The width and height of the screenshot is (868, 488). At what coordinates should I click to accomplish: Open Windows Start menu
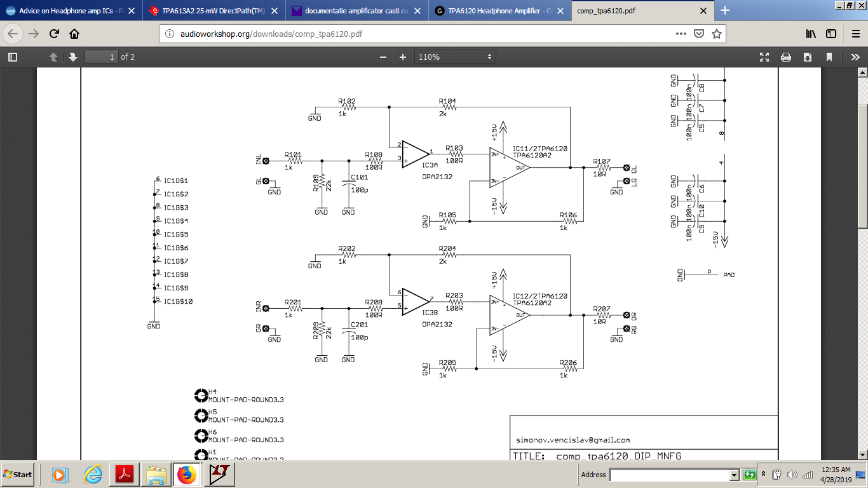[18, 475]
